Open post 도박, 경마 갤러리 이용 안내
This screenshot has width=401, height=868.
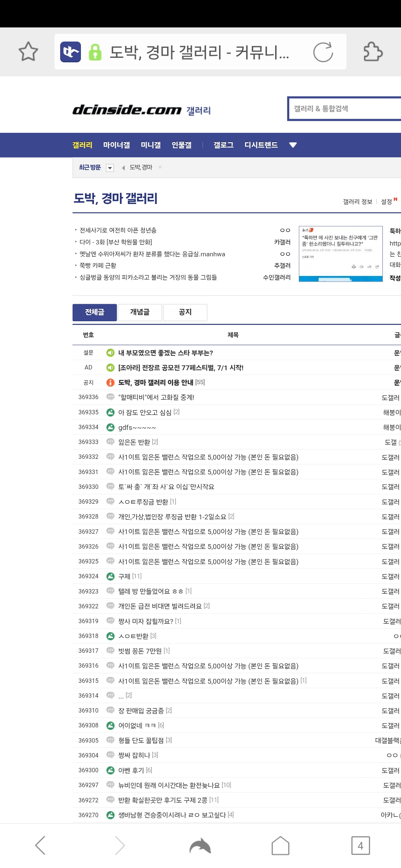[156, 382]
